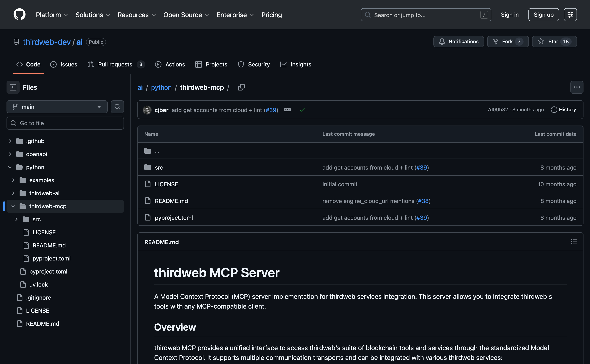
Task: Open pyproject.toml in the file list
Action: pyautogui.click(x=174, y=217)
